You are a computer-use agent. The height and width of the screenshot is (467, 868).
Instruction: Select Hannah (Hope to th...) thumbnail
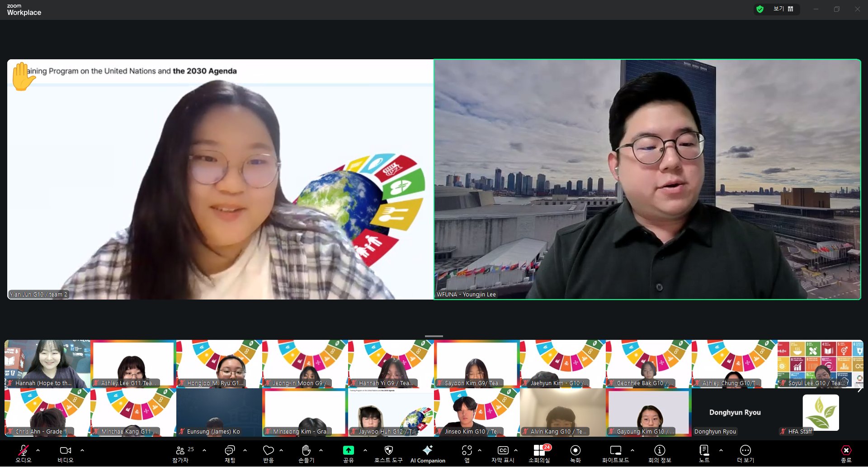[x=47, y=364]
